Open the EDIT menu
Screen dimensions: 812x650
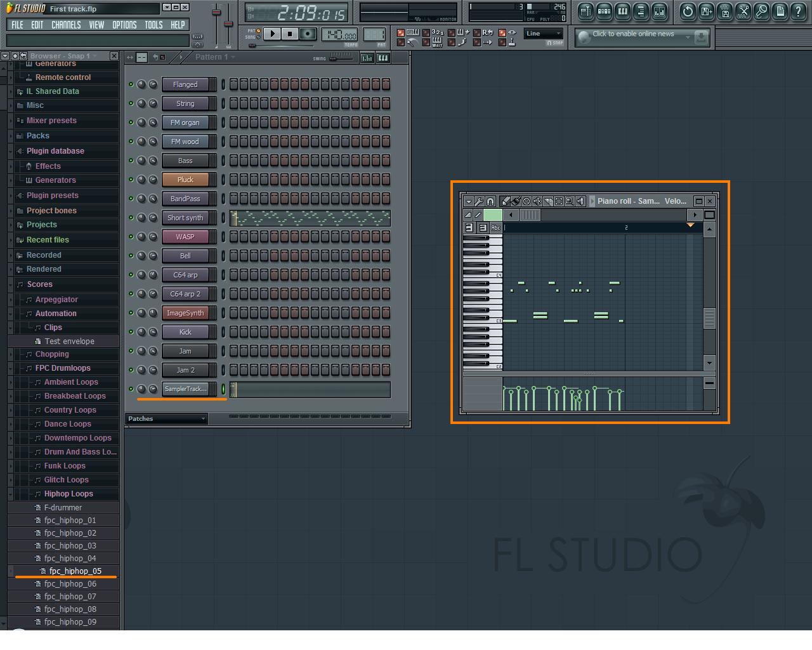[x=37, y=25]
